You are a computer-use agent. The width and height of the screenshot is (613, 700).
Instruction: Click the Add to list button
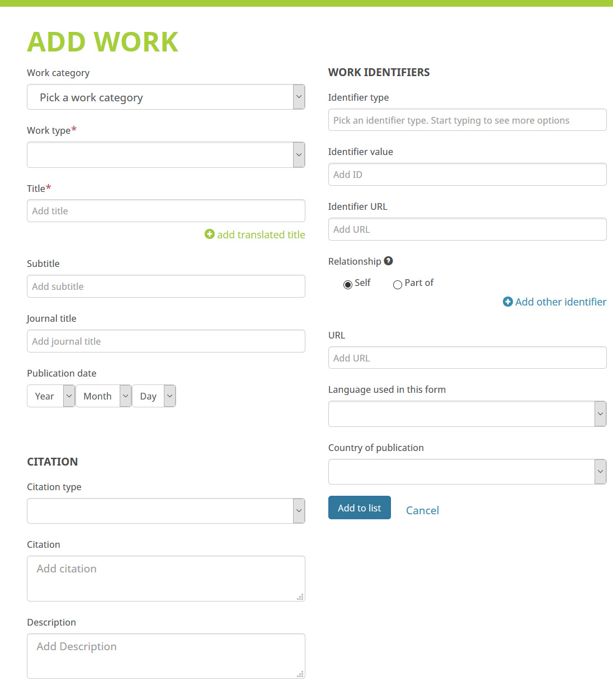[360, 508]
